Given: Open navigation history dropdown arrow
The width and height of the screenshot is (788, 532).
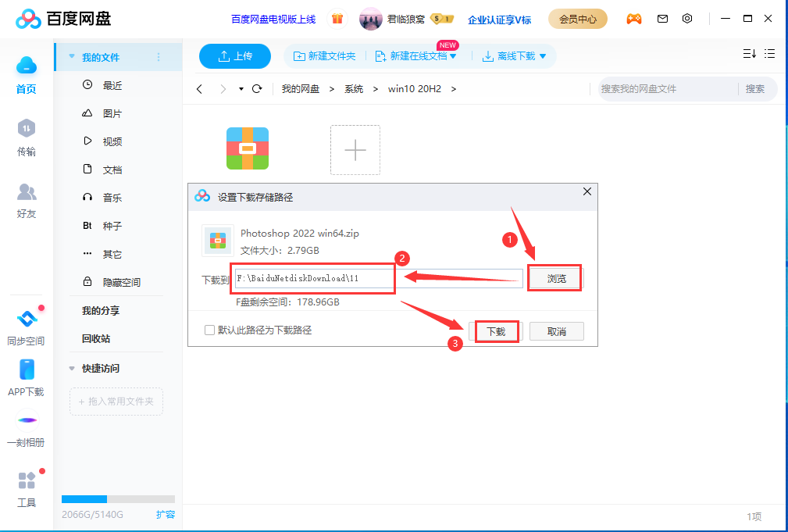Looking at the screenshot, I should pyautogui.click(x=241, y=89).
